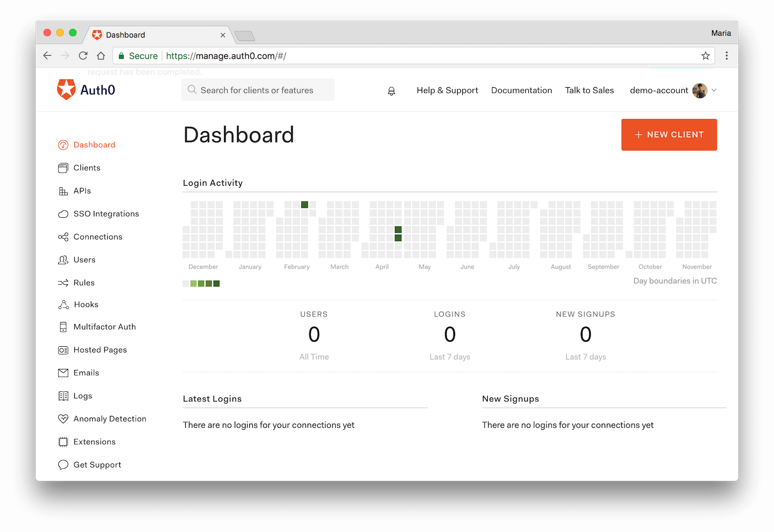
Task: Open the Documentation link
Action: pos(522,90)
